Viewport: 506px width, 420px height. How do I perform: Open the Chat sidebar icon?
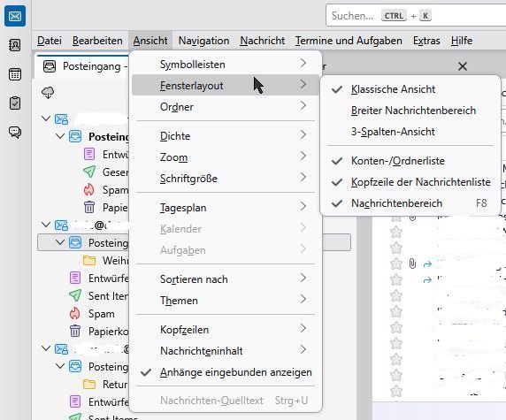click(x=15, y=132)
